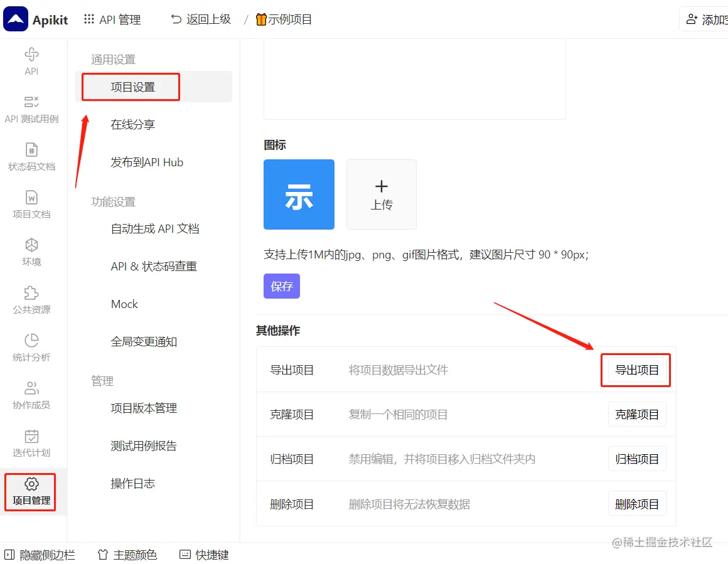Go back via 返回上级
The width and height of the screenshot is (728, 564).
201,19
